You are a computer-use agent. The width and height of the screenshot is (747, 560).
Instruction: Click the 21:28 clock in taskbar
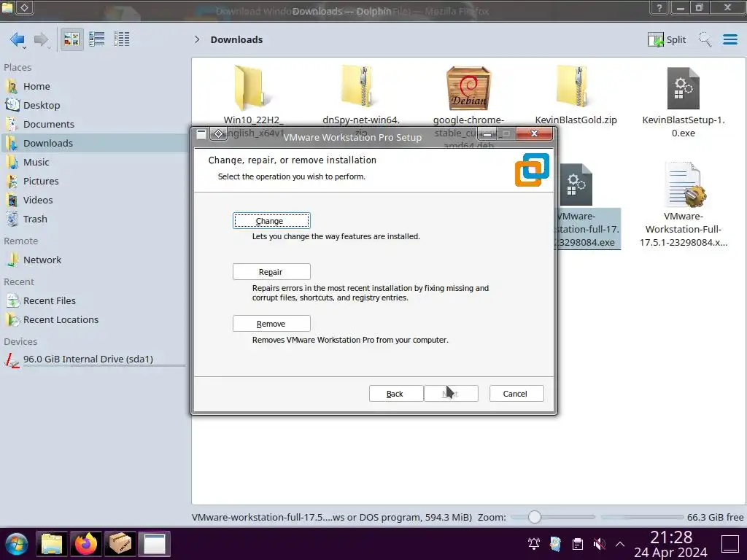(671, 537)
